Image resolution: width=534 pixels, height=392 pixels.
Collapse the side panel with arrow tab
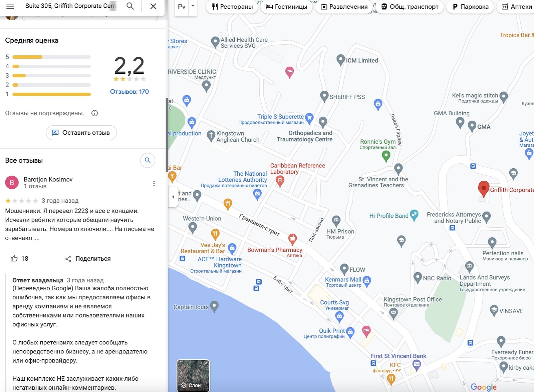(173, 197)
